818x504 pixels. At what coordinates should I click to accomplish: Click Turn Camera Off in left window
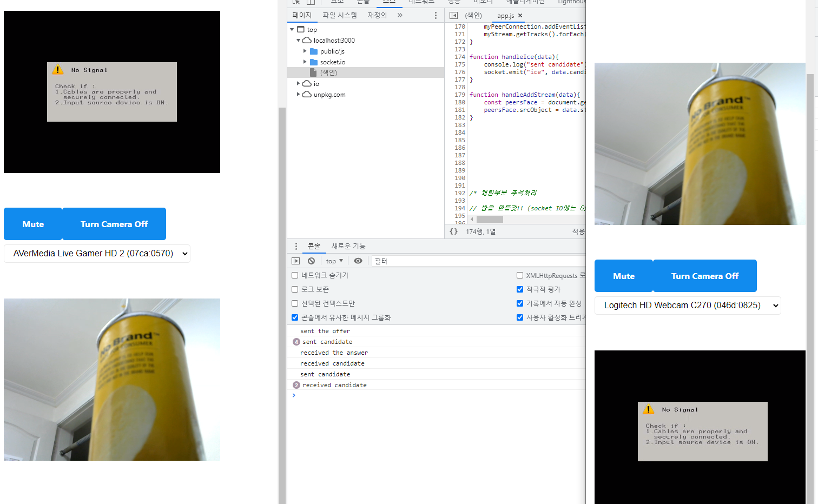[x=114, y=224]
